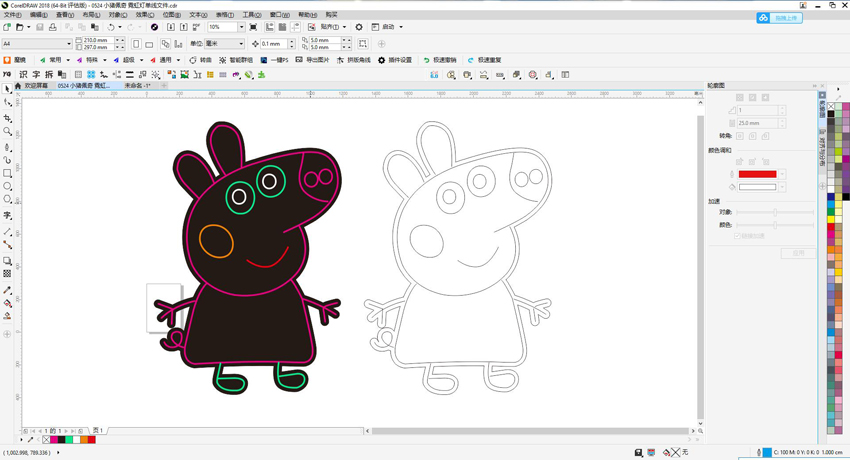Viewport: 850px width, 460px height.
Task: Click the nudge distance 0.1 mm field
Action: click(x=274, y=44)
